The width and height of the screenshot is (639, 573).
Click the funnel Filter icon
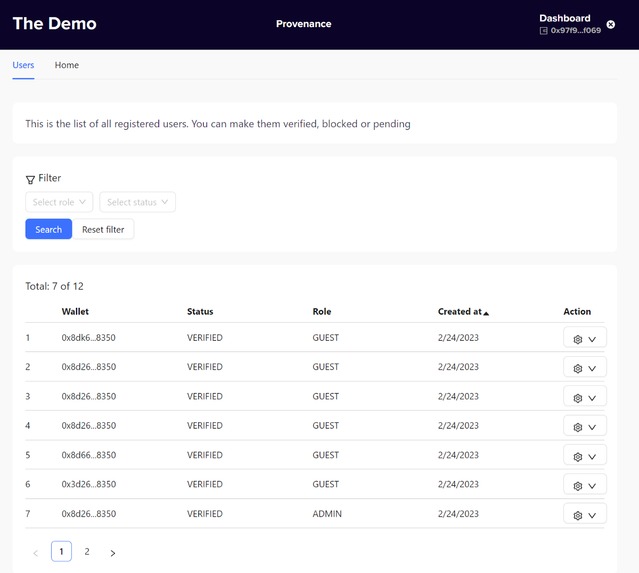coord(30,179)
